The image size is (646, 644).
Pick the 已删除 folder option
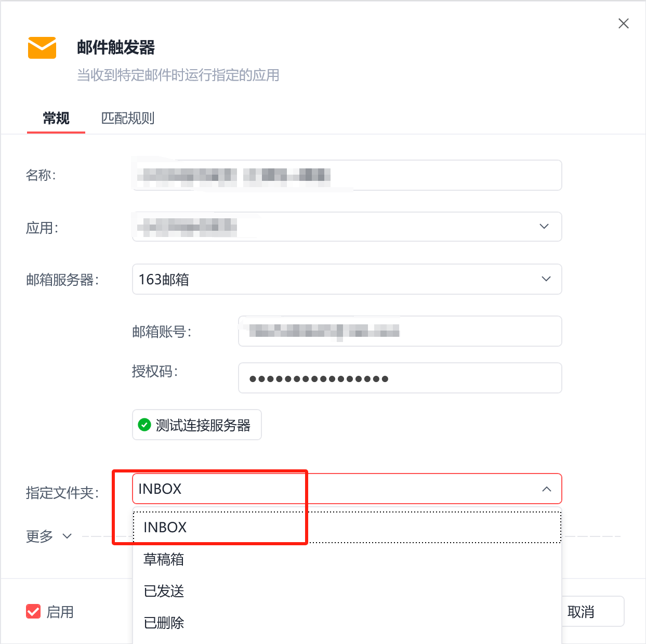coord(347,623)
